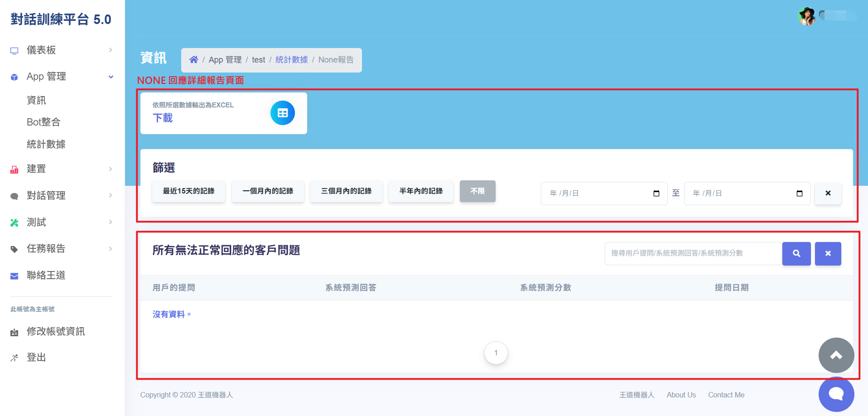The width and height of the screenshot is (868, 416).
Task: Select the 一個月內的記錄 filter
Action: [268, 191]
